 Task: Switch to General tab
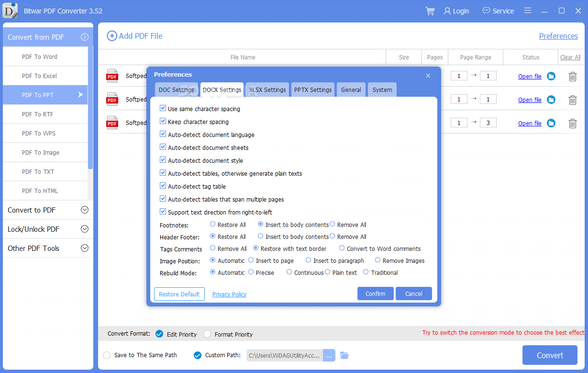pos(351,90)
